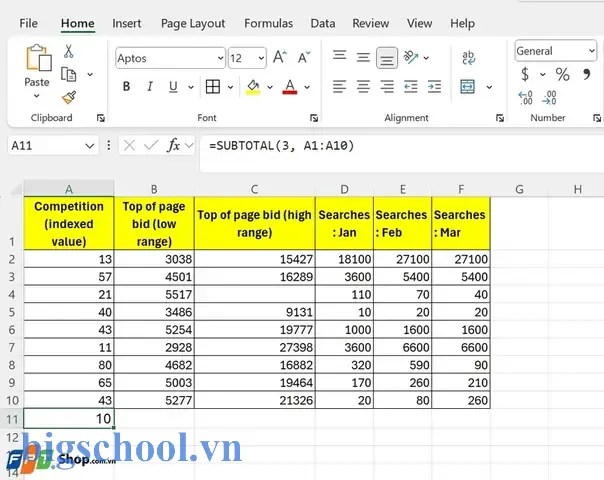Expand the Copy options arrow

pyautogui.click(x=90, y=74)
